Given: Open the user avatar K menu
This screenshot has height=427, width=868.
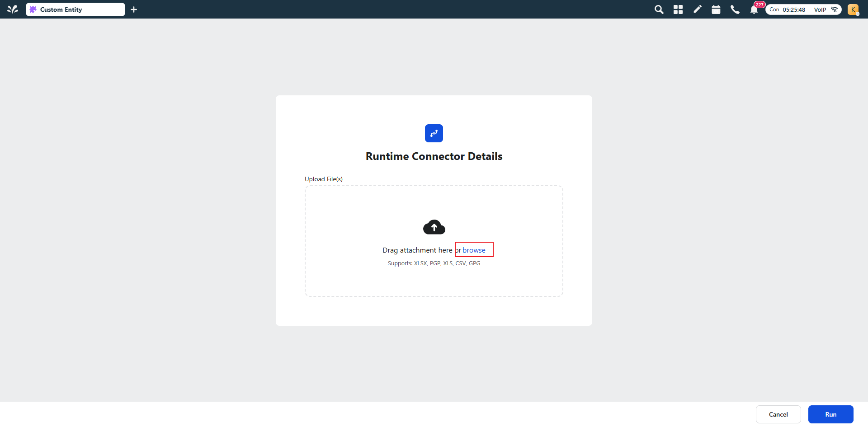Looking at the screenshot, I should coord(853,9).
